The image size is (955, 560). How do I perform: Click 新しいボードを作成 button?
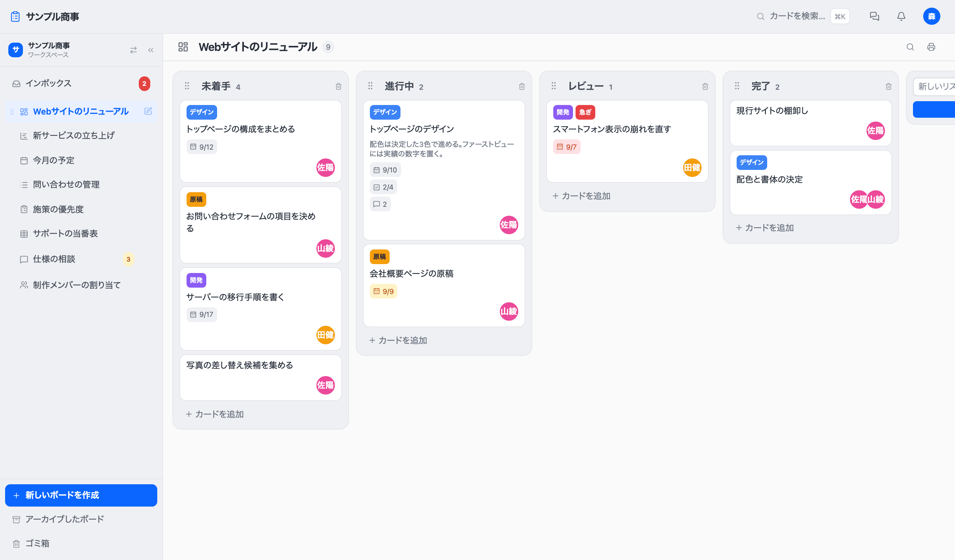pos(81,495)
